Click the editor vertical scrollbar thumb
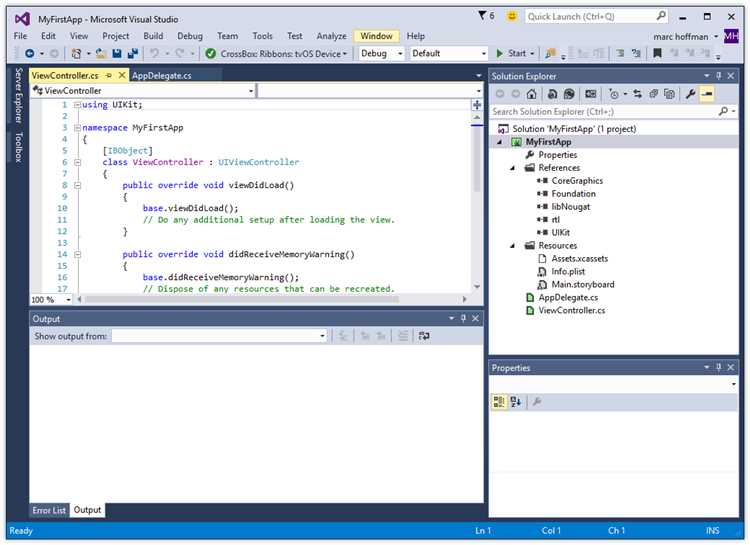This screenshot has height=545, width=750. click(476, 158)
